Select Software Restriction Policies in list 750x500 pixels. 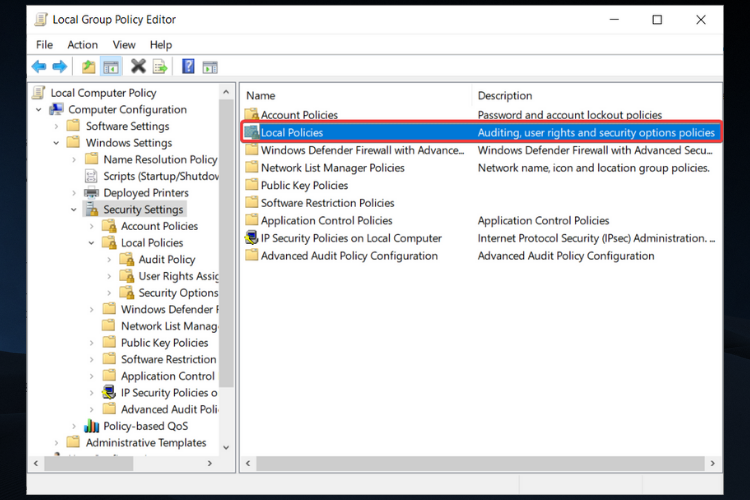tap(328, 202)
